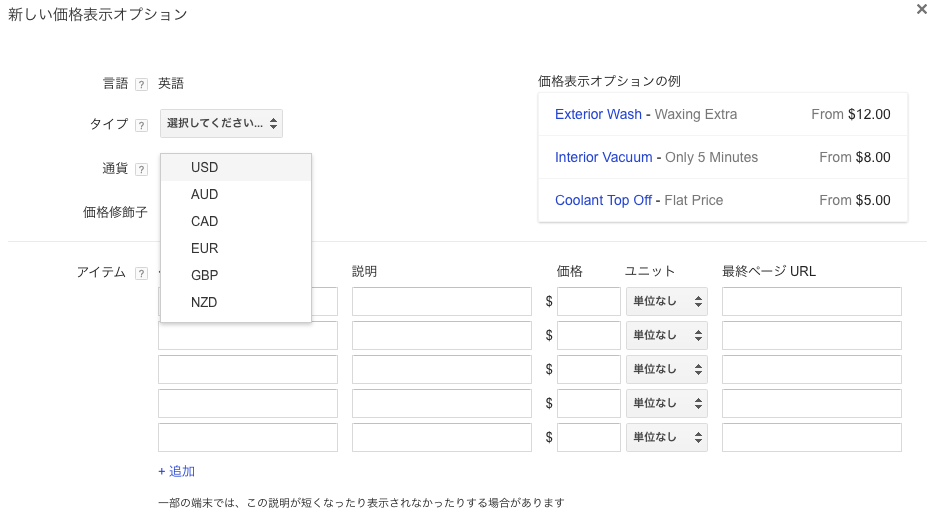Click From $5.00 price in example
This screenshot has width=934, height=514.
click(855, 200)
